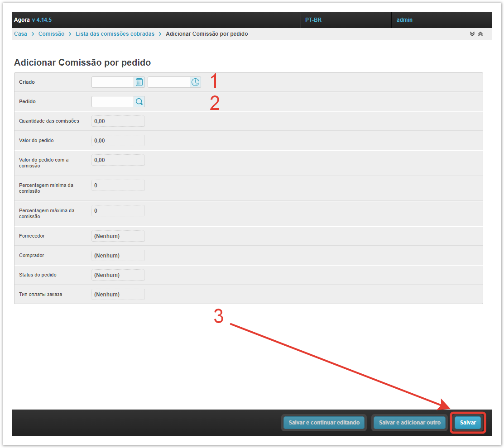Open the clock time picker for Criado
The height and width of the screenshot is (448, 504).
[x=195, y=82]
